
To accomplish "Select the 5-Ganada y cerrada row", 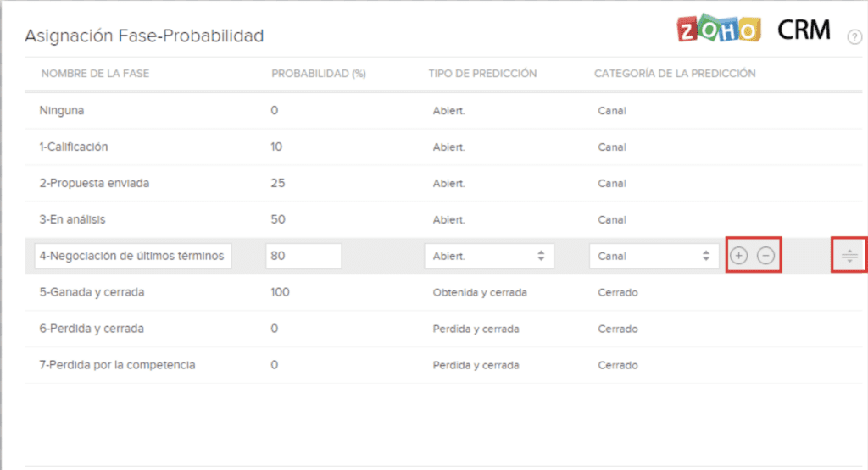I will click(92, 292).
